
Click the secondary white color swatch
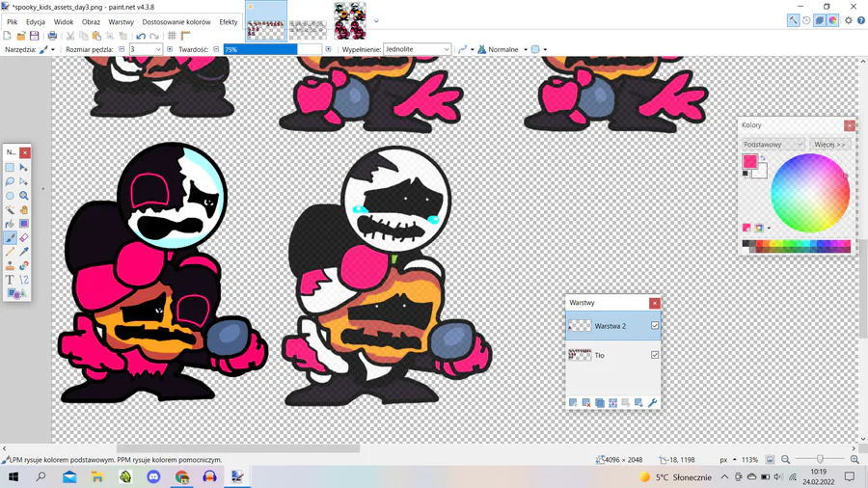tap(762, 173)
